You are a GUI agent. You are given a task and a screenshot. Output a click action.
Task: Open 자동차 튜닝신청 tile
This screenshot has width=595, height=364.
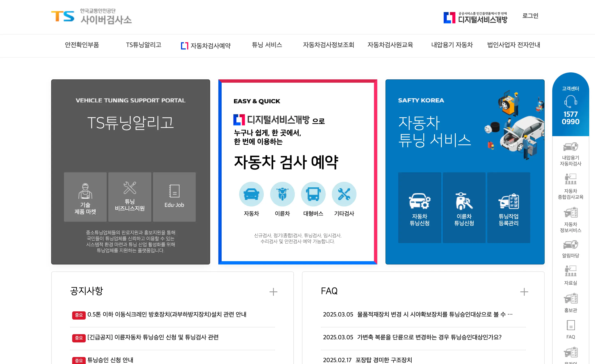click(x=419, y=208)
